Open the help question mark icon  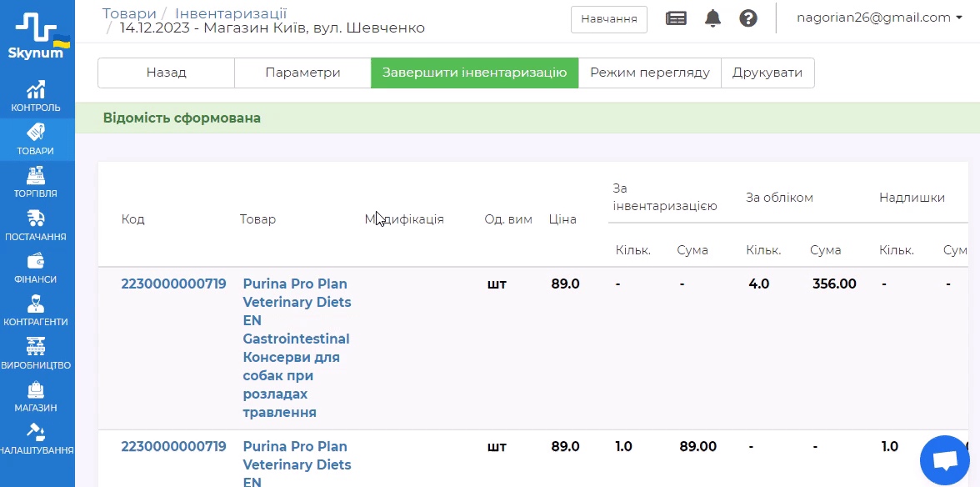click(x=748, y=18)
